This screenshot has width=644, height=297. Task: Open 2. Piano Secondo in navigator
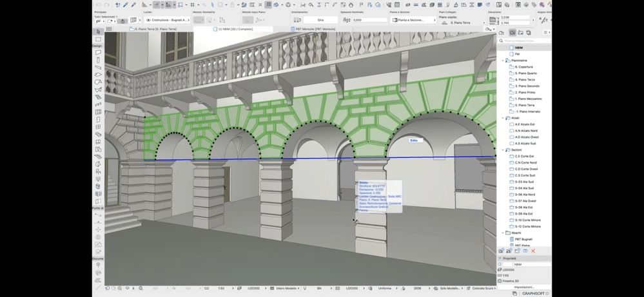527,86
